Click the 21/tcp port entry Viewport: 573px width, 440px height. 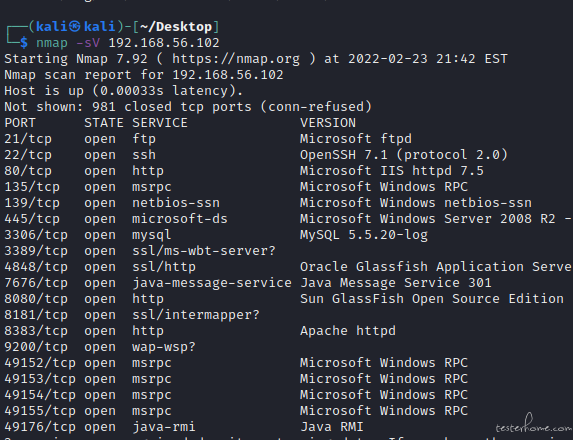28,139
